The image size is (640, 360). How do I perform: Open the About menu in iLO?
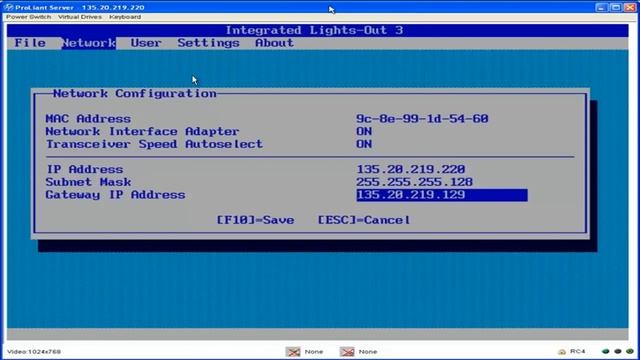click(274, 43)
